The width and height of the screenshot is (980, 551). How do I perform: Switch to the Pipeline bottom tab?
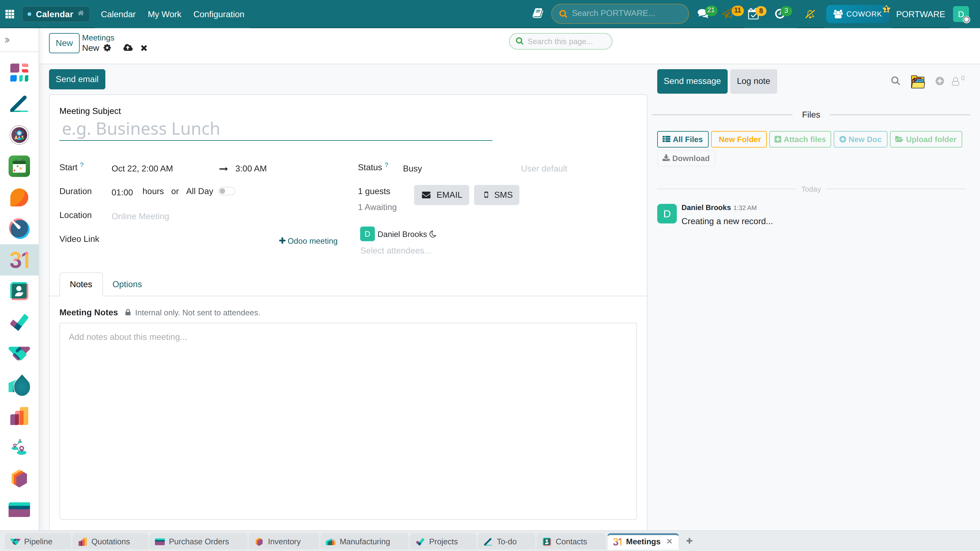pos(38,542)
